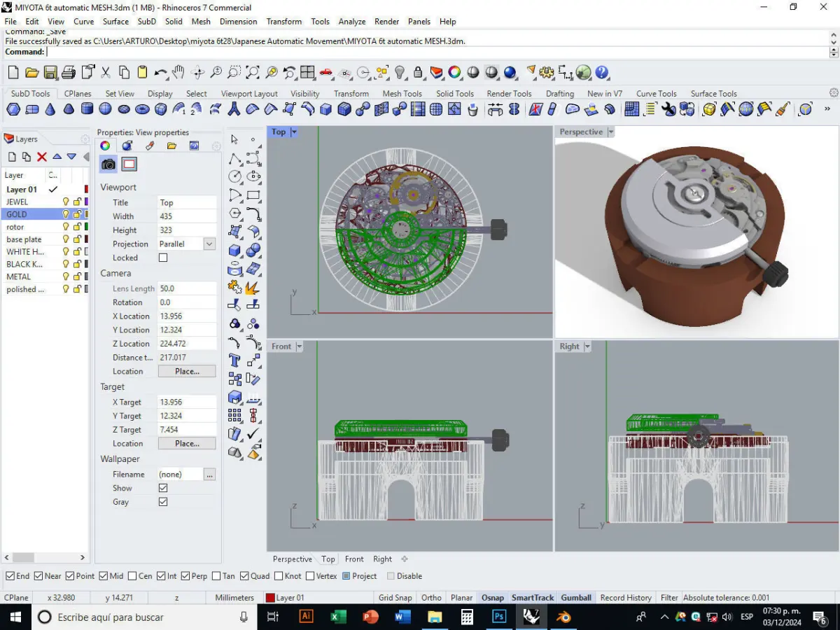Toggle the Knot osnap checkbox

[279, 576]
